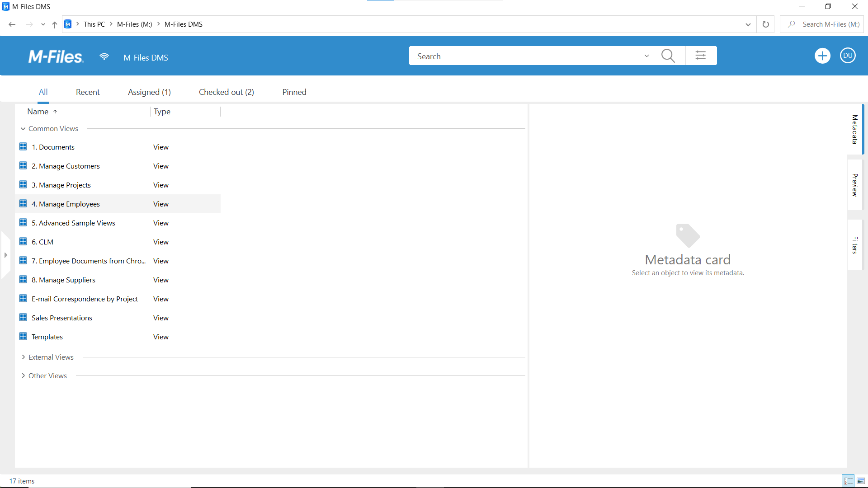Switch to details view layout icon
Screen dimensions: 868x488
click(848, 481)
